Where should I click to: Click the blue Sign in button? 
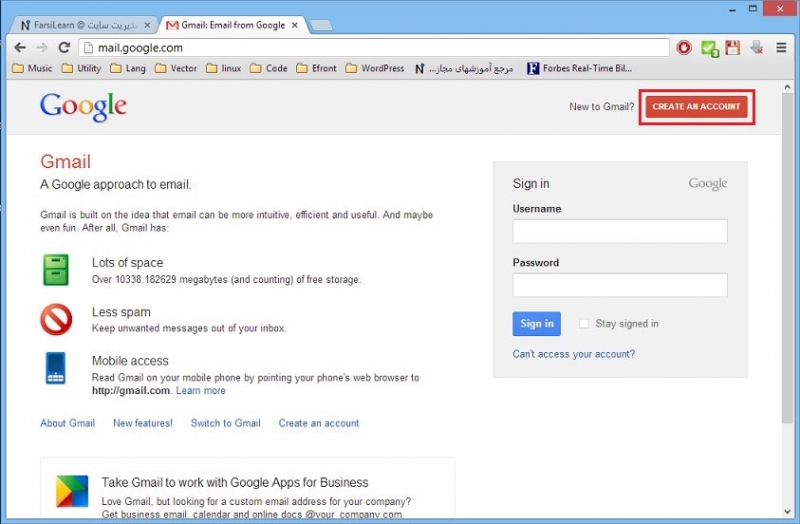point(537,323)
